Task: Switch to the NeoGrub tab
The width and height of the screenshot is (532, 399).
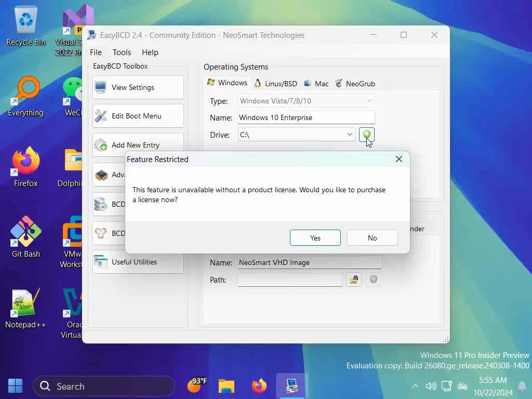Action: click(x=355, y=84)
